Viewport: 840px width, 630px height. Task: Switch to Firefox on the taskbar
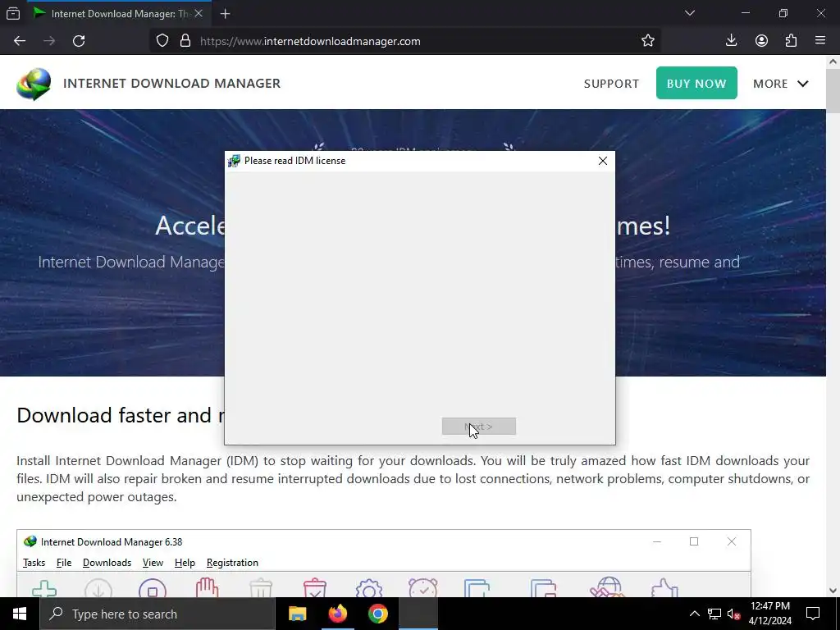click(x=337, y=614)
